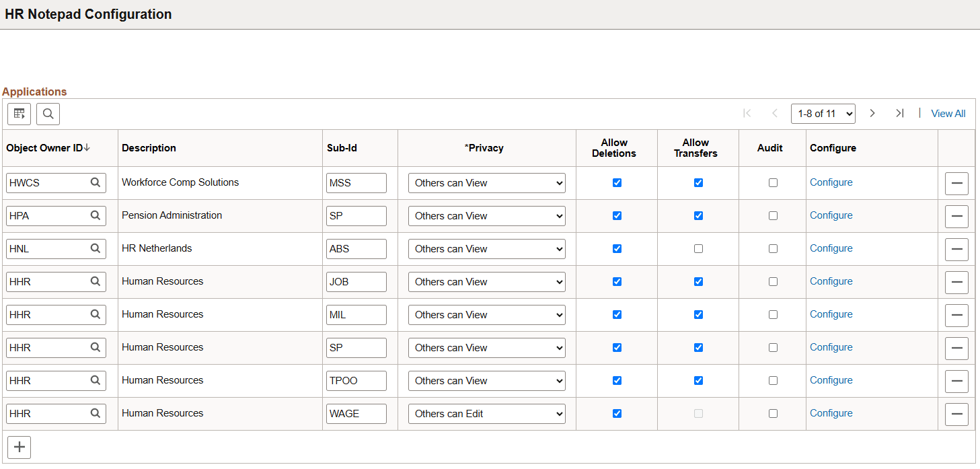Open the lookup prompt for HWCS
980x469 pixels.
tap(96, 182)
